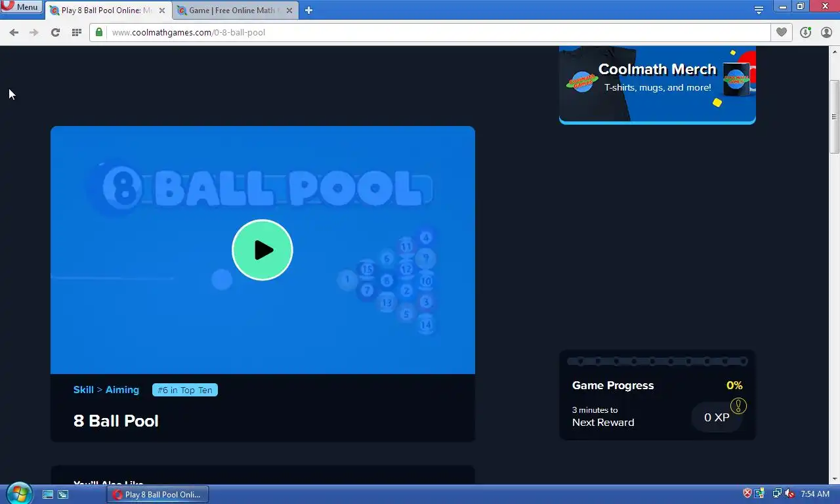Image resolution: width=840 pixels, height=504 pixels.
Task: Open the Windows Start menu orb
Action: (18, 493)
